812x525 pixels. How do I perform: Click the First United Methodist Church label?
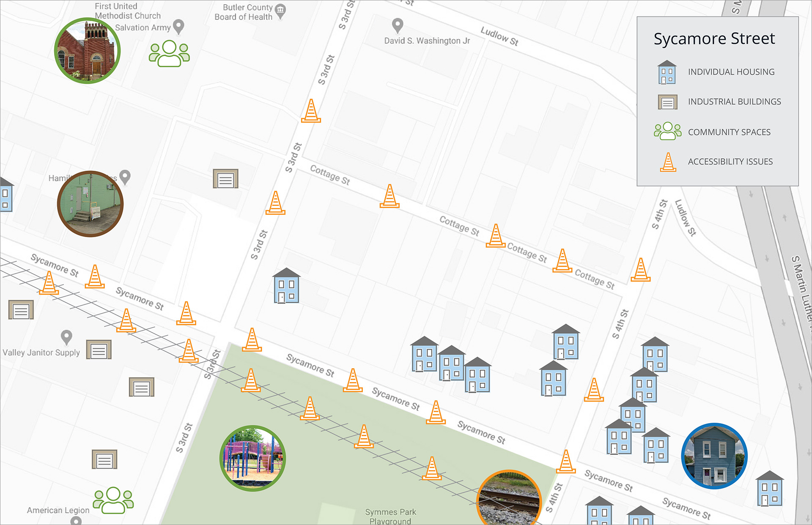tap(128, 11)
